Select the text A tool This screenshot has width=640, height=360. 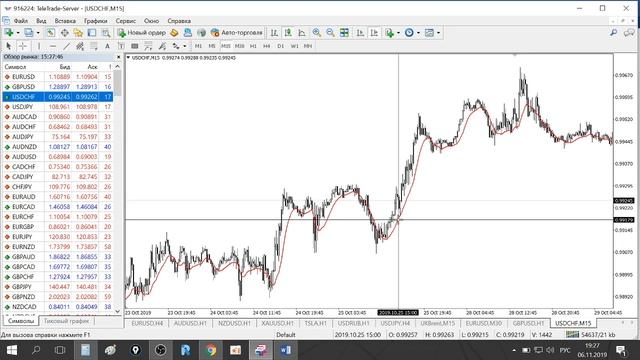click(x=107, y=46)
